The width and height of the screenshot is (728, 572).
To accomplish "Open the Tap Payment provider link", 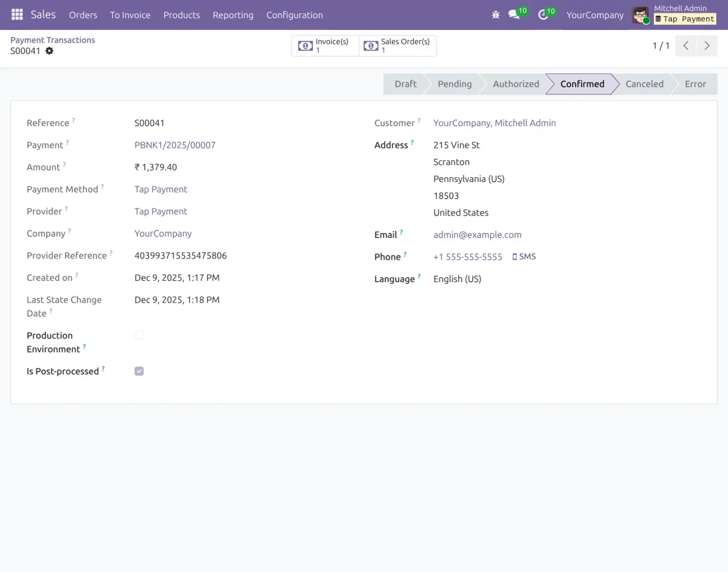I will click(x=161, y=211).
